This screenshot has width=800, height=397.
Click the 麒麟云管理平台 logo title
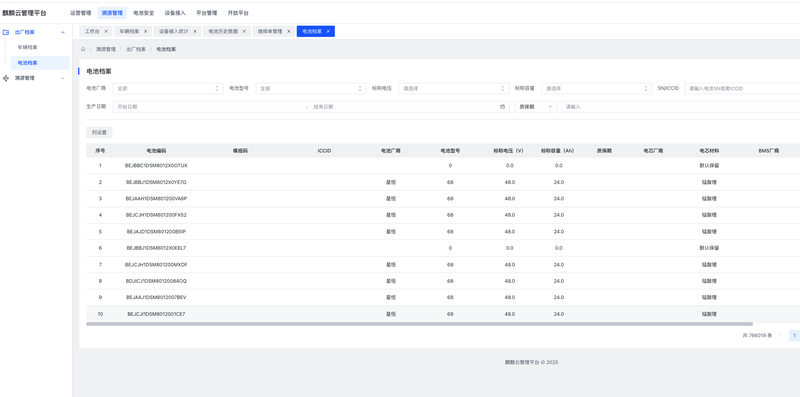pos(24,13)
